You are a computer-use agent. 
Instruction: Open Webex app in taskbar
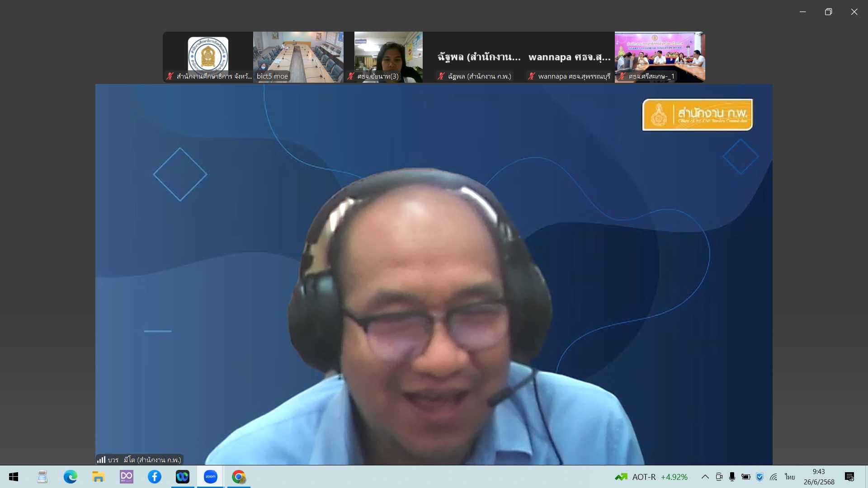tap(183, 477)
